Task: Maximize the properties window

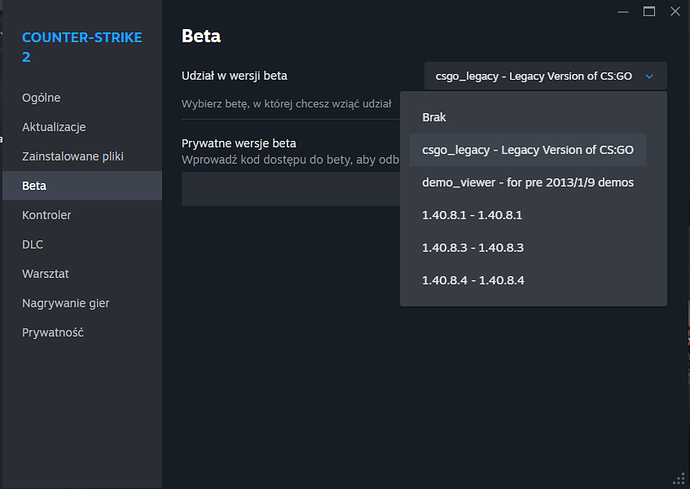Action: 649,11
